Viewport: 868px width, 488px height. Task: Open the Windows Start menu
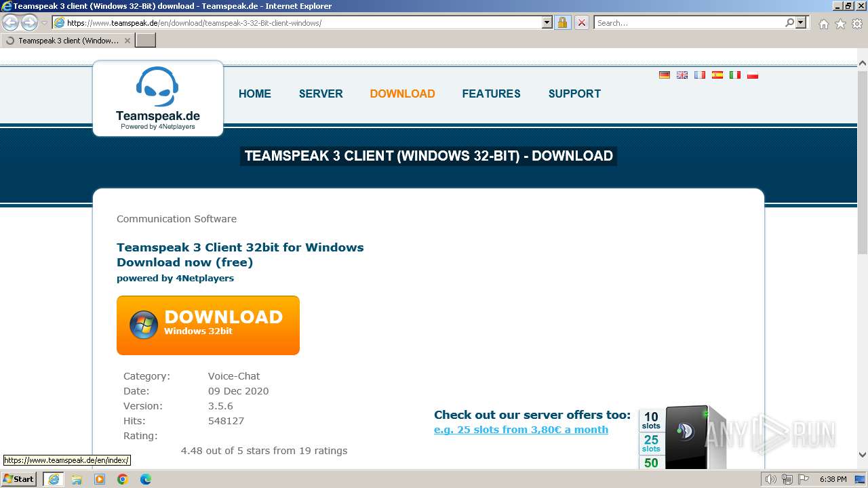19,479
